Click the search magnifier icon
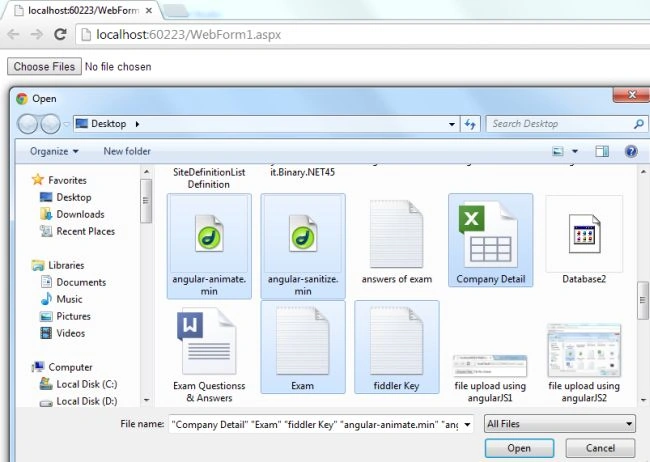Screen dimensions: 650x462 click(x=639, y=124)
